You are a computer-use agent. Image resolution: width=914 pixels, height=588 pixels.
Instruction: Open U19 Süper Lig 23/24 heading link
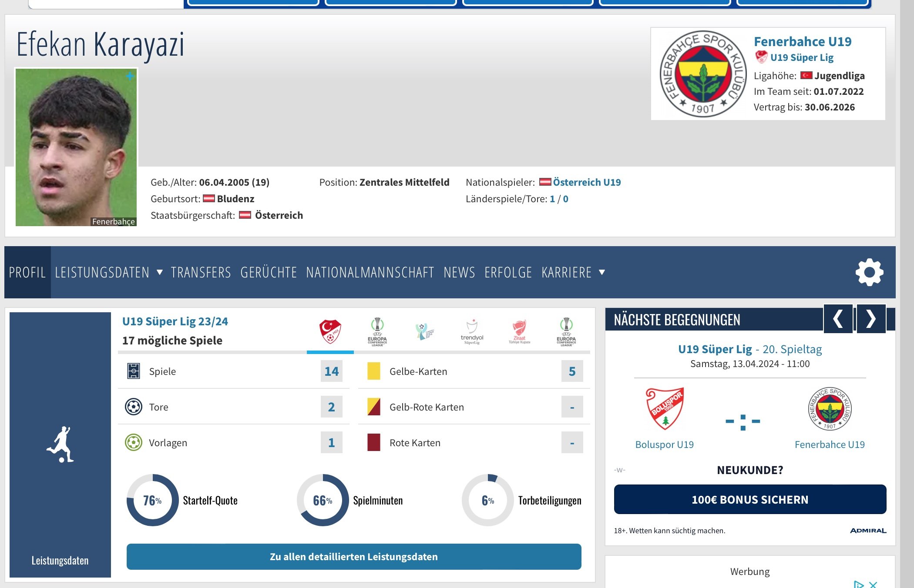pos(175,321)
